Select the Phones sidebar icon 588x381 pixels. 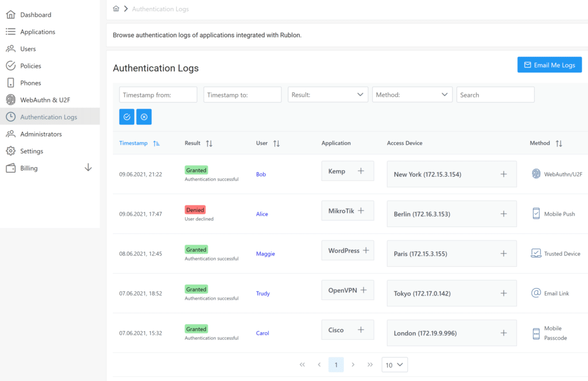point(12,82)
